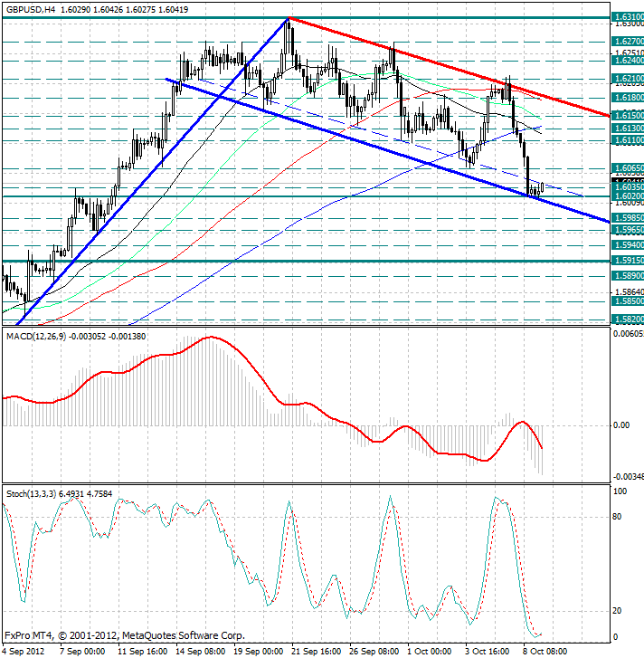Select the 1.5890 price level label
Screen dimensions: 644x658
[627, 276]
